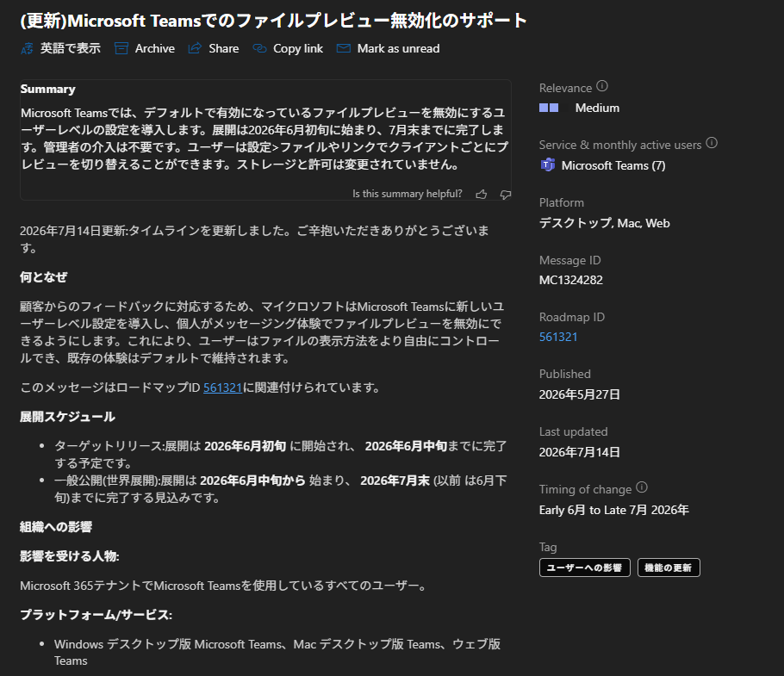
Task: Click the 一般公開(世界展開) bullet item
Action: (281, 489)
